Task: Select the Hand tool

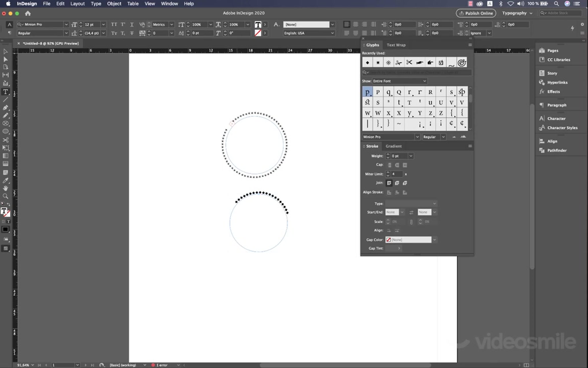Action: 5,188
